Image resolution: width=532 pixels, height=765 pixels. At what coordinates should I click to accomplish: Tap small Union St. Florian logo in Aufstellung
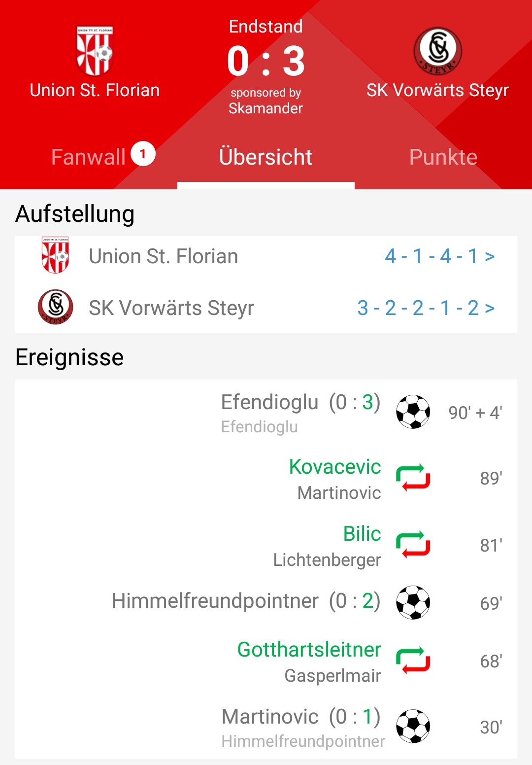pos(55,255)
